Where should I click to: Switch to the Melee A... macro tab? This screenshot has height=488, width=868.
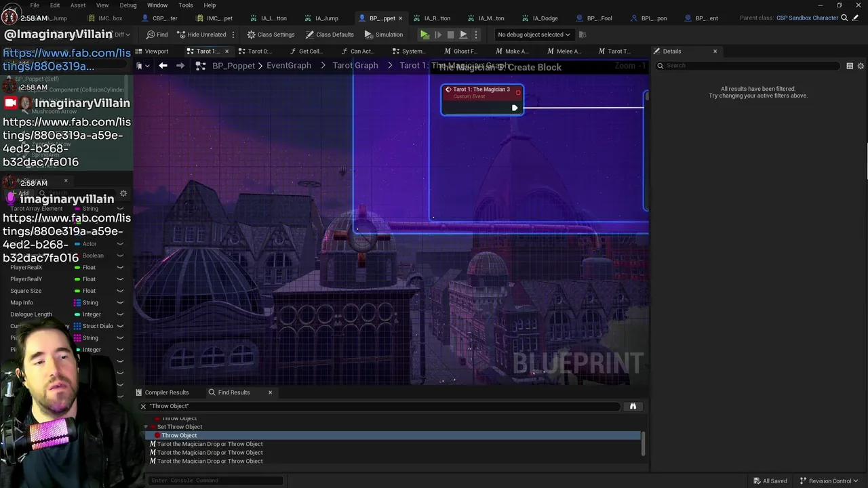coord(564,52)
